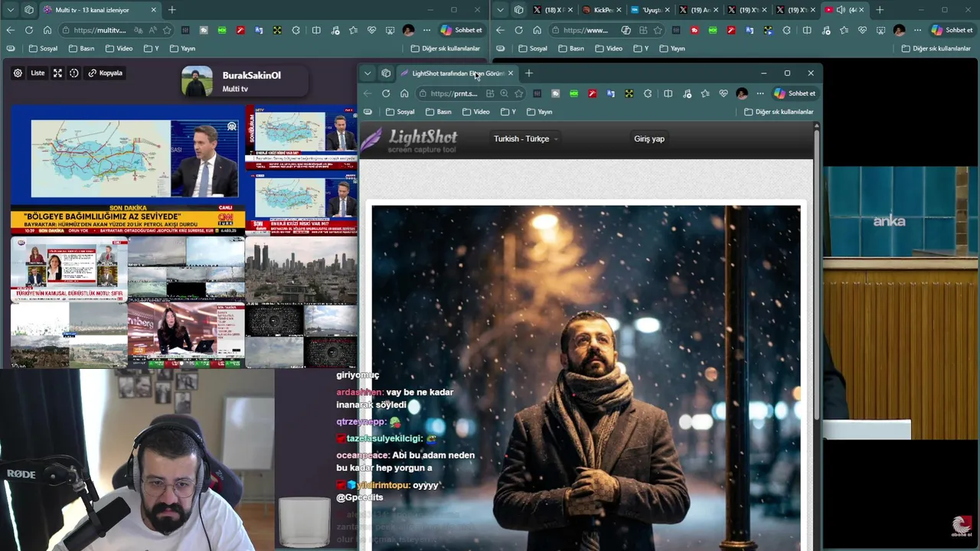Open read aloud icon in Multi tv address bar
The image size is (980, 551).
coord(152,30)
